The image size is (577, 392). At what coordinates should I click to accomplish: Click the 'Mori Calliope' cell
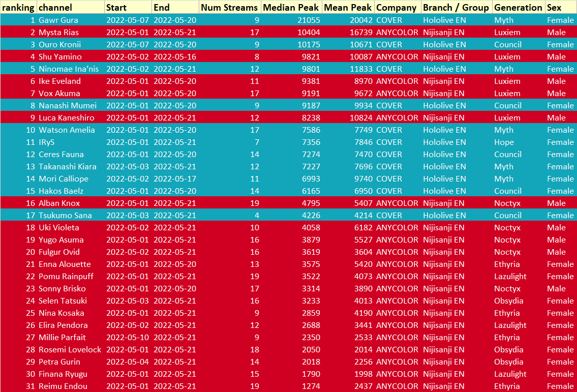pyautogui.click(x=70, y=179)
